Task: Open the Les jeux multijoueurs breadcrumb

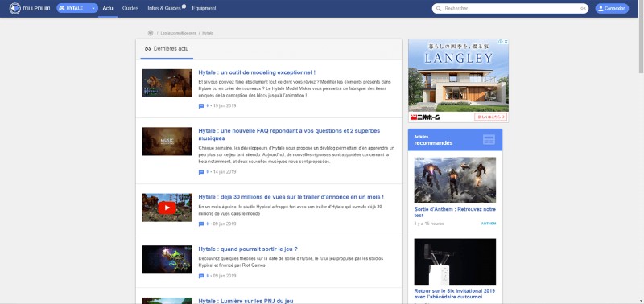Action: [x=178, y=33]
